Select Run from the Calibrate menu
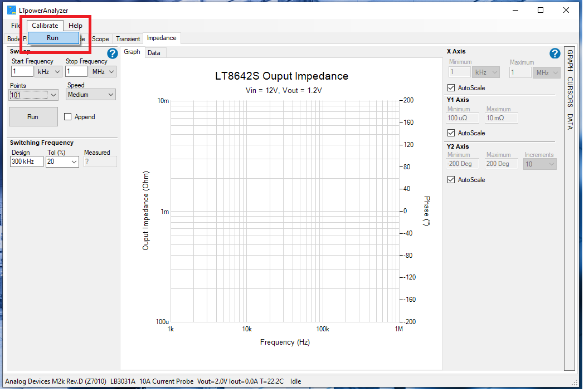The width and height of the screenshot is (584, 392). coord(53,38)
